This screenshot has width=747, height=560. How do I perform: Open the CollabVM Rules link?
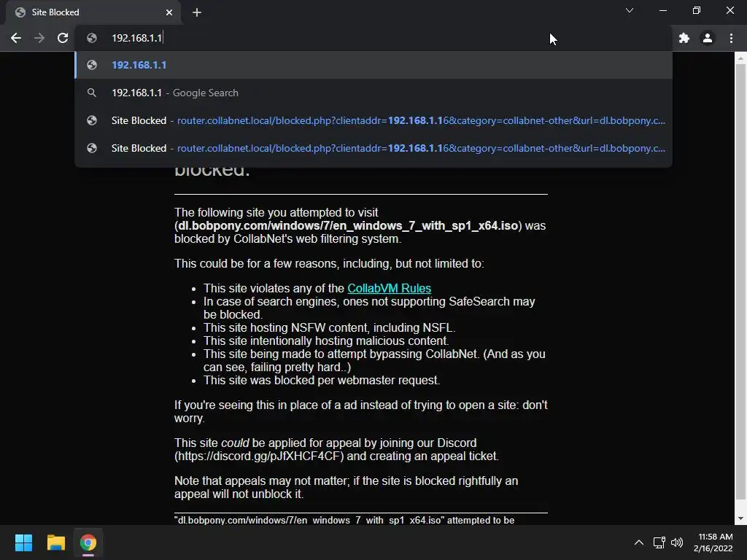(390, 288)
